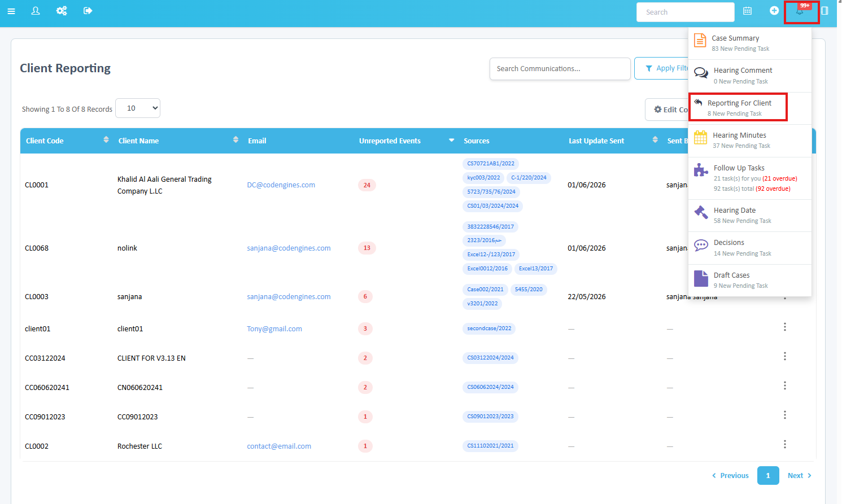The image size is (842, 504).
Task: Open sanjana@codengines.com email in CL0003 row
Action: (289, 297)
